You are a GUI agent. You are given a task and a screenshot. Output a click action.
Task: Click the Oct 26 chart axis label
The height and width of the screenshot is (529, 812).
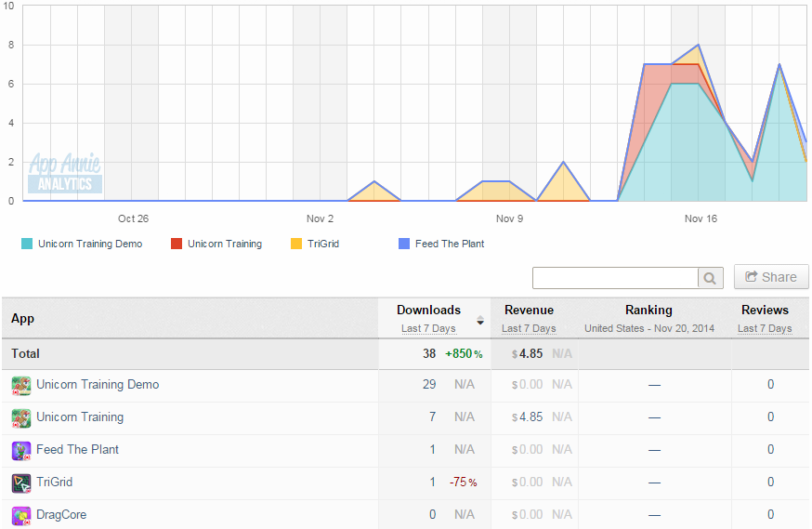(x=133, y=218)
